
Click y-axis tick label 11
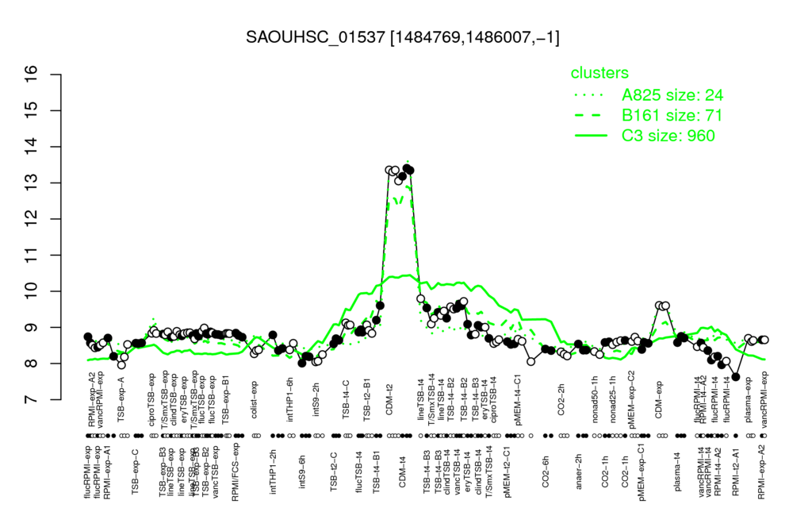click(x=32, y=255)
